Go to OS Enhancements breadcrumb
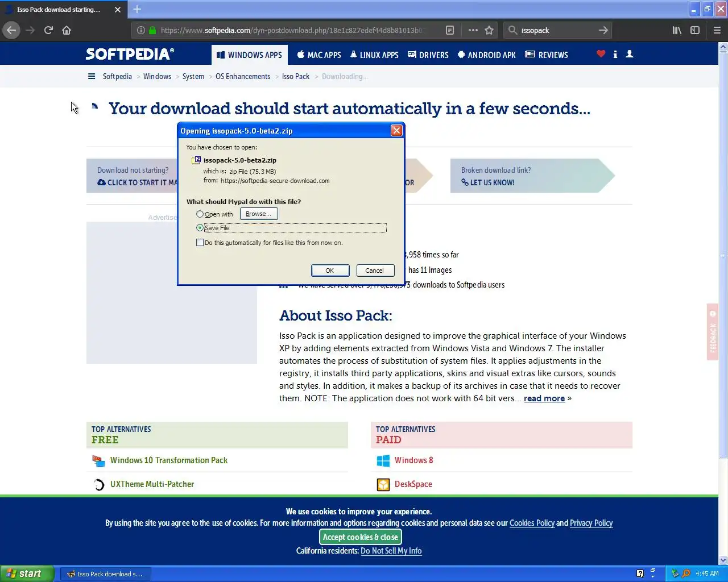Viewport: 728px width, 582px height. [x=243, y=76]
